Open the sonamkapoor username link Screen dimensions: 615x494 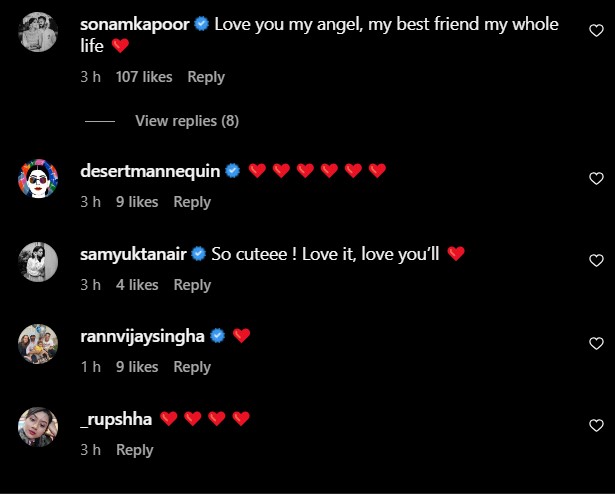point(134,24)
